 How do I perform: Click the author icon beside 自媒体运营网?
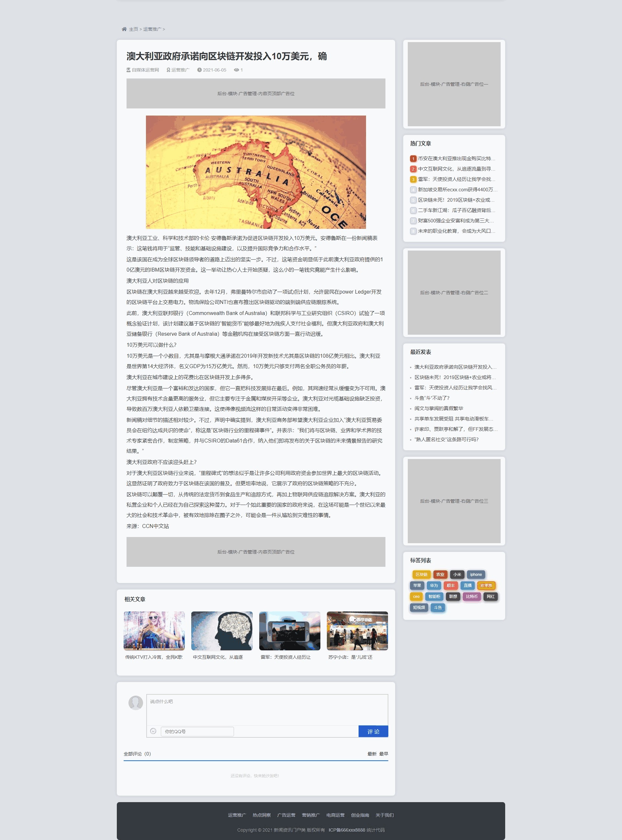pyautogui.click(x=128, y=70)
